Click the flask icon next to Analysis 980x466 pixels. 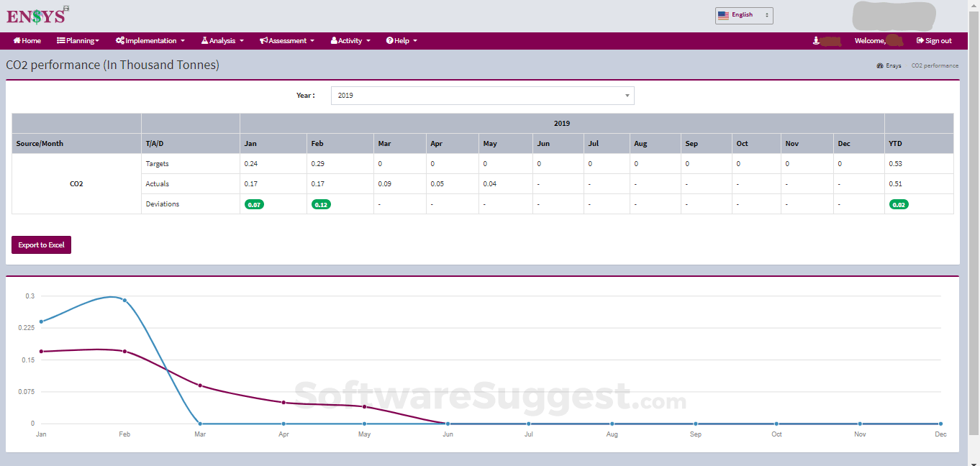pos(204,41)
